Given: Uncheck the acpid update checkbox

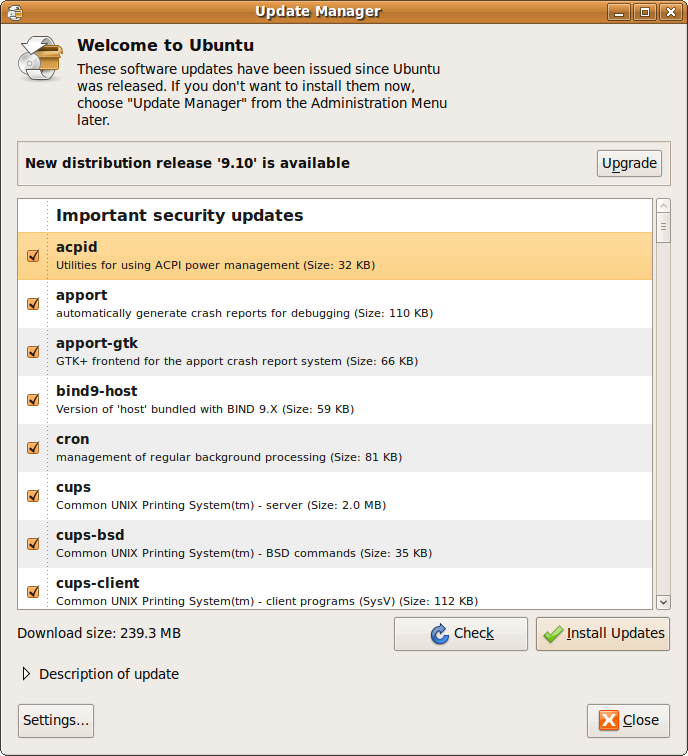Looking at the screenshot, I should click(x=33, y=256).
